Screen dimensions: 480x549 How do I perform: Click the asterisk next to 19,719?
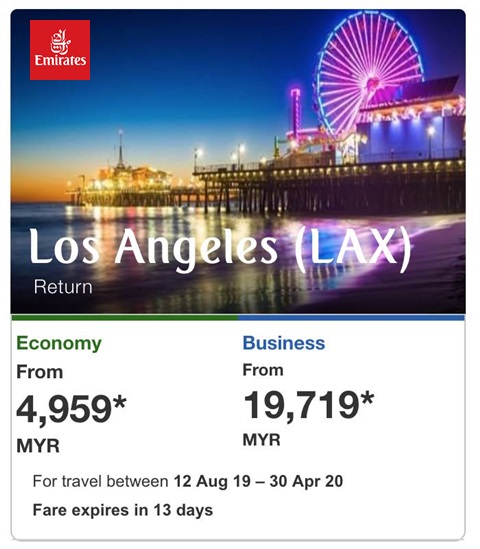[367, 399]
